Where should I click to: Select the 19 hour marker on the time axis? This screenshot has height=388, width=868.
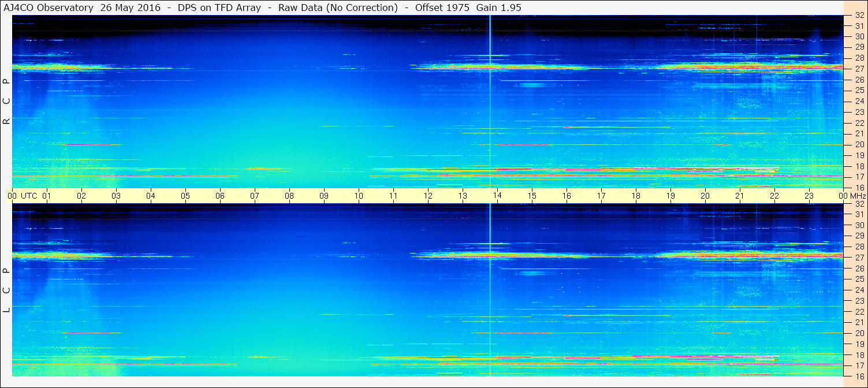[670, 196]
